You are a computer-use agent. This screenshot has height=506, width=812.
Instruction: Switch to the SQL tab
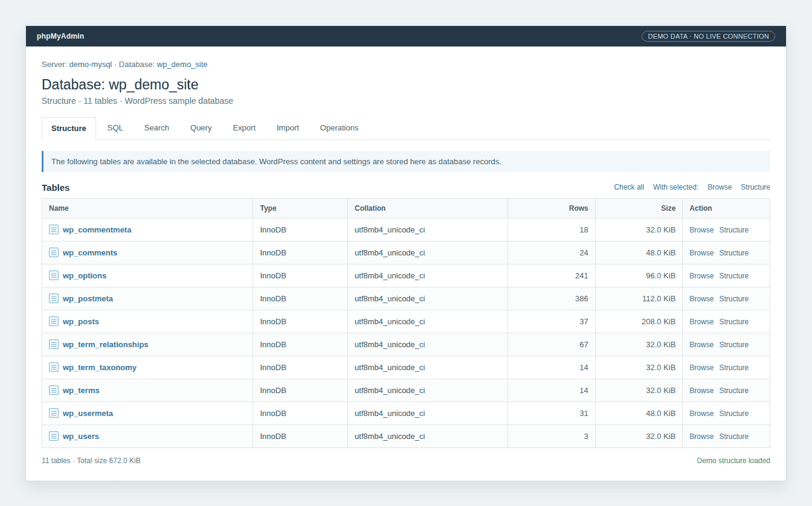(x=115, y=128)
